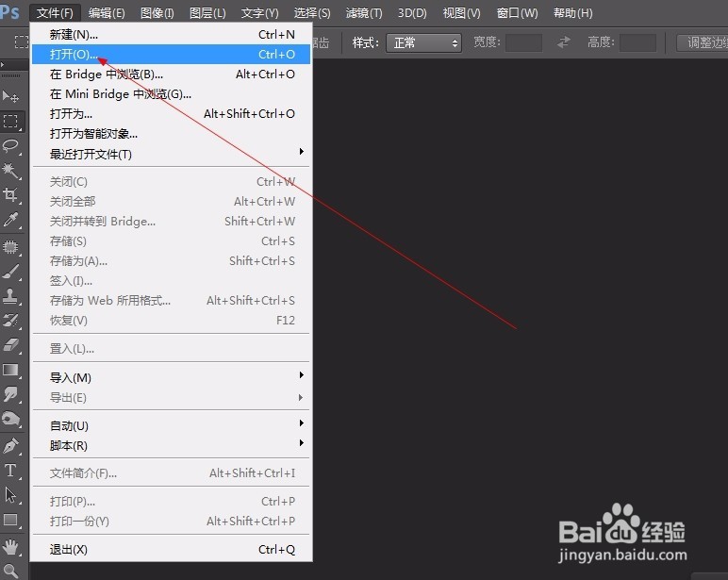Open the 图层(L) menu
Viewport: 728px width, 580px height.
click(207, 13)
